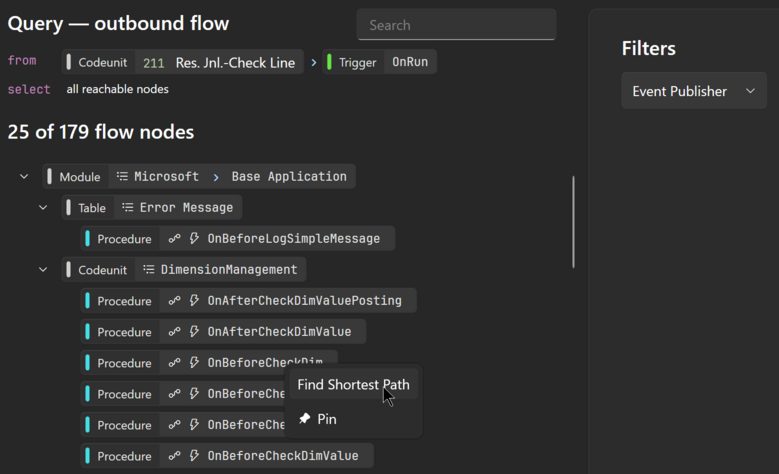Click lightning event icon on OnBeforeLogSimpleMessage row
The height and width of the screenshot is (474, 779).
(x=194, y=238)
